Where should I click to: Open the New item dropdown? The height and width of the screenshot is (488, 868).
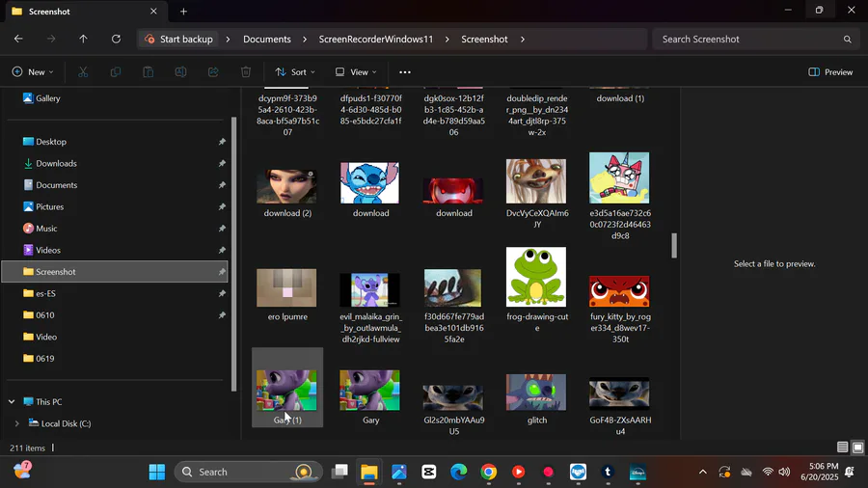tap(33, 72)
